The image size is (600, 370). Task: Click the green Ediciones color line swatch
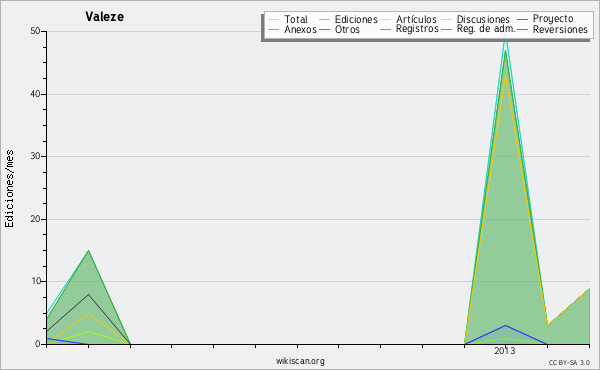click(x=324, y=20)
